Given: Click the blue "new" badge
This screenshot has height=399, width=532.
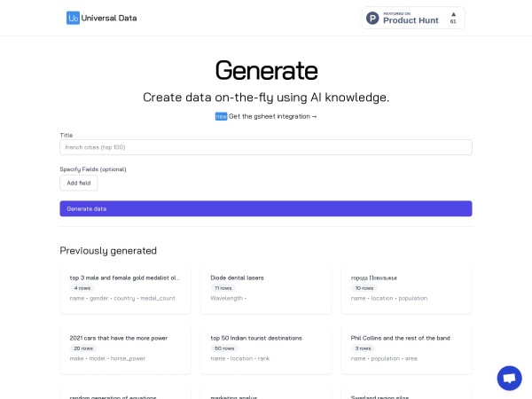Looking at the screenshot, I should click(x=221, y=116).
